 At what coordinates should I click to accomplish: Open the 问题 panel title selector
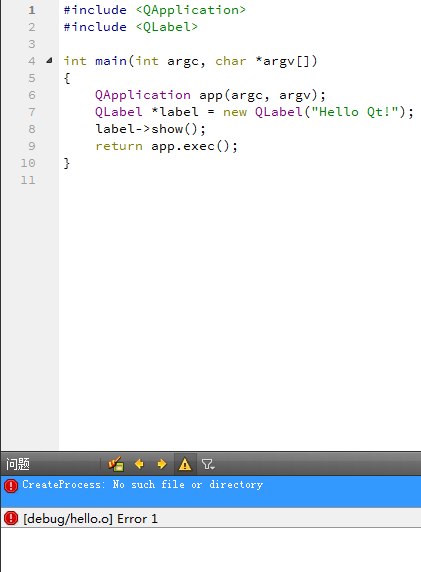18,464
